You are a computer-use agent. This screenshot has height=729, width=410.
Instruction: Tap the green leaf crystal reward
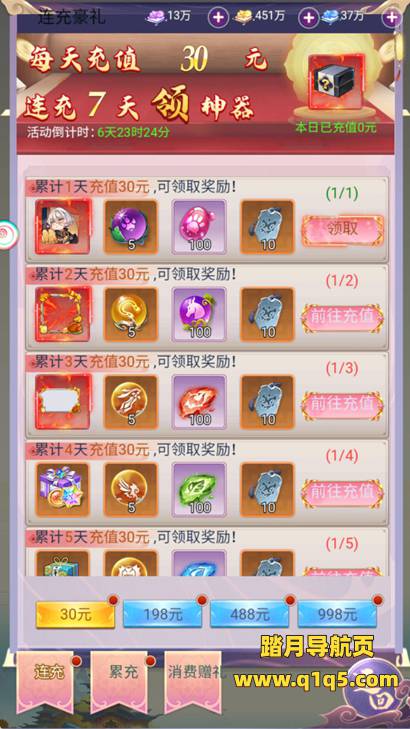[199, 489]
